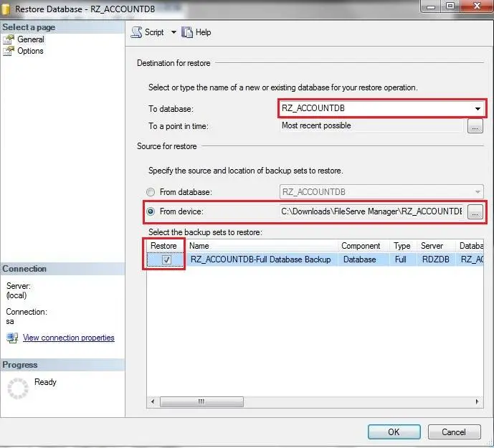Maximize the Restore Database window
The height and width of the screenshot is (448, 494).
pos(450,6)
